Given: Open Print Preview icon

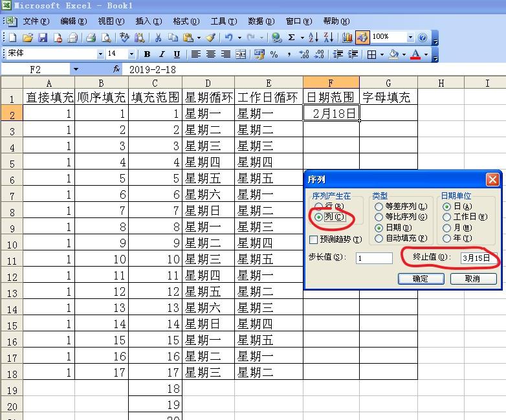Looking at the screenshot, I should coord(106,38).
